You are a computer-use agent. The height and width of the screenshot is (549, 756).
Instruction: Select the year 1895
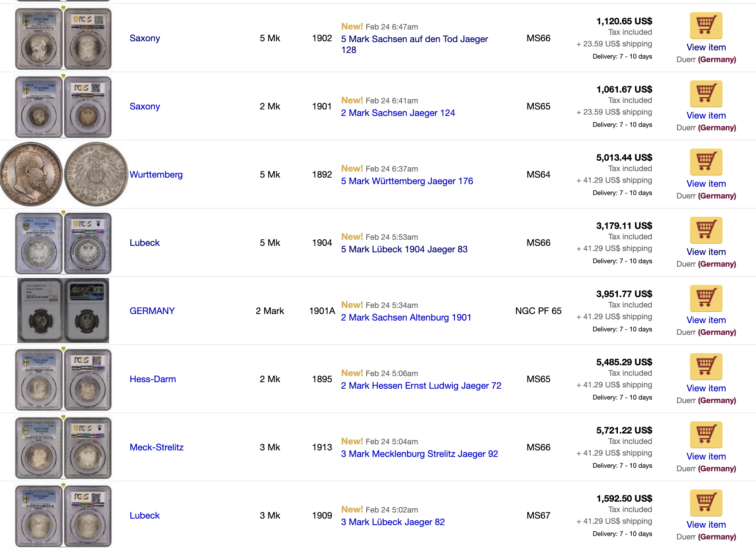tap(322, 379)
